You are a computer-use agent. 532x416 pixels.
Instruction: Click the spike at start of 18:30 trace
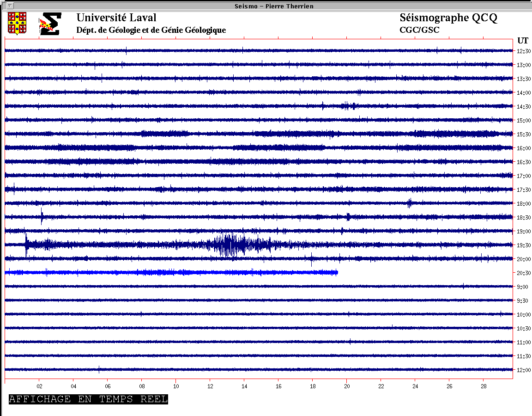(42, 216)
